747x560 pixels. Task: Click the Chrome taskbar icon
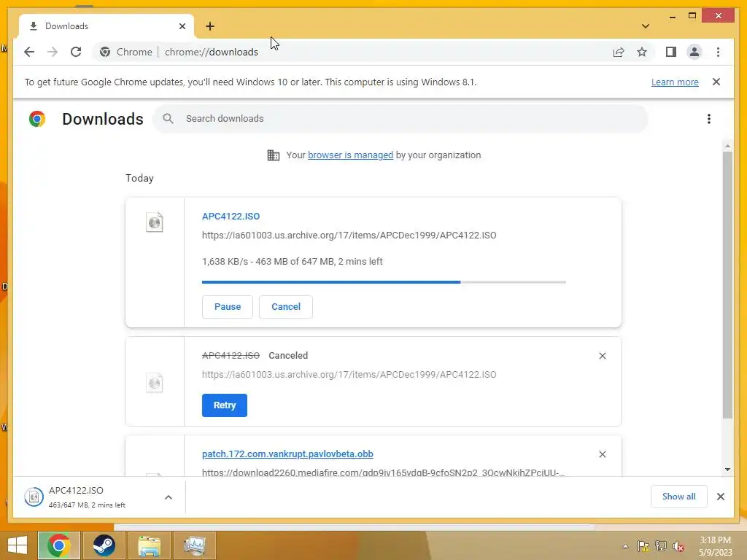(x=58, y=545)
